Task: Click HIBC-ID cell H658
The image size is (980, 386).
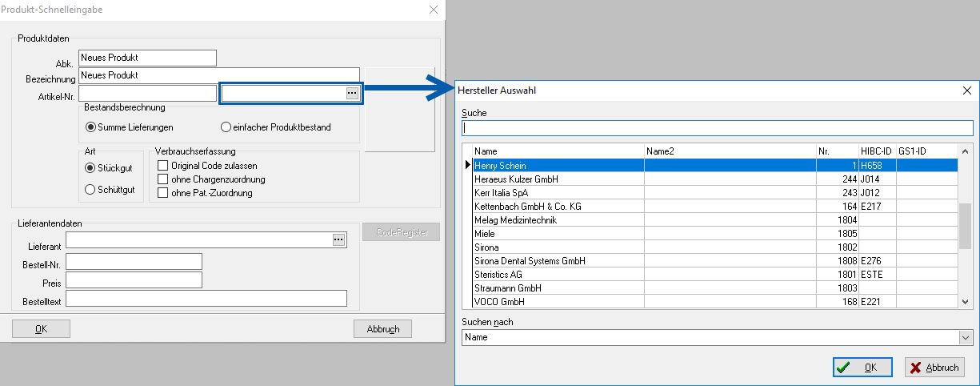Action: 878,166
